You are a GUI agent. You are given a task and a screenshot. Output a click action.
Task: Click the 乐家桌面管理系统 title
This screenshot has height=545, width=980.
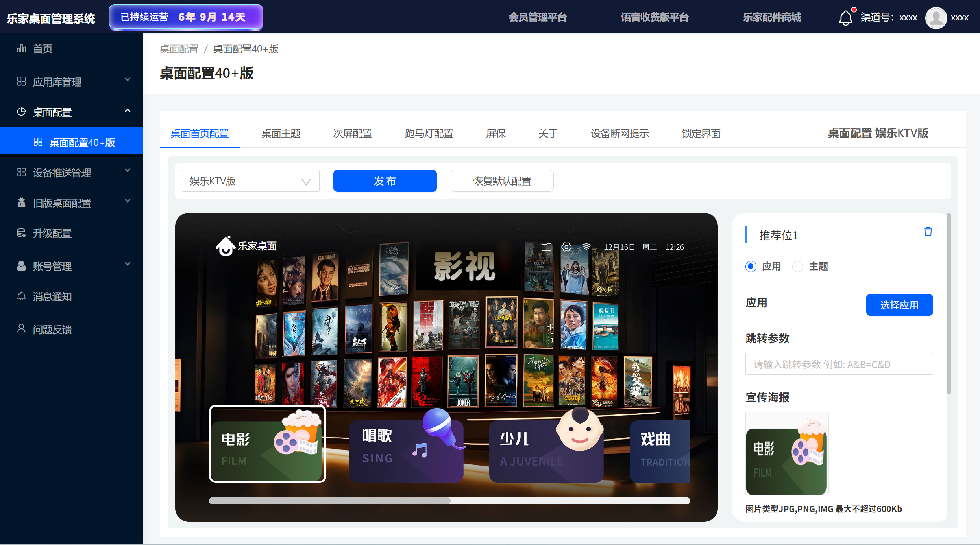[51, 18]
